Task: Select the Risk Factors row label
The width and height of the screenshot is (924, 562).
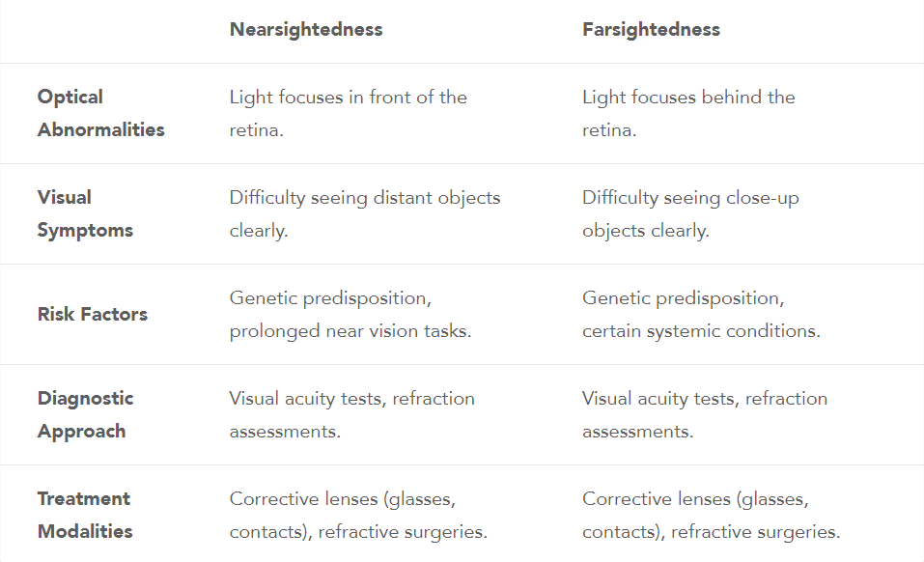Action: [93, 314]
